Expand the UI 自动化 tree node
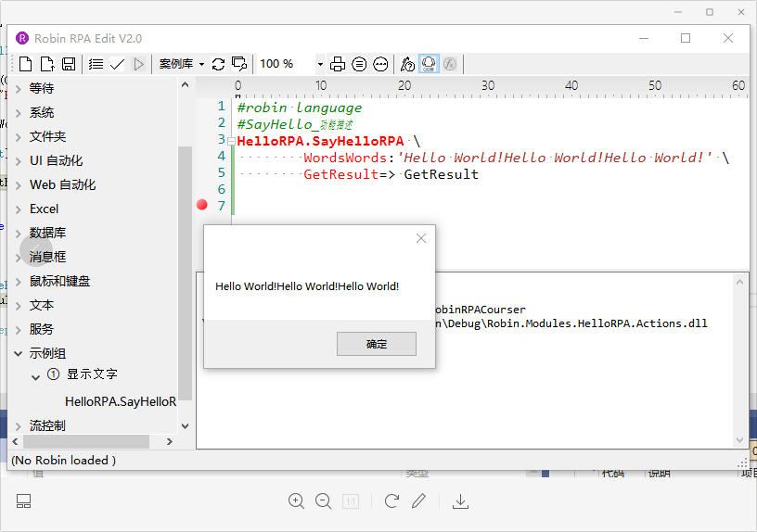The height and width of the screenshot is (532, 757). click(x=19, y=161)
